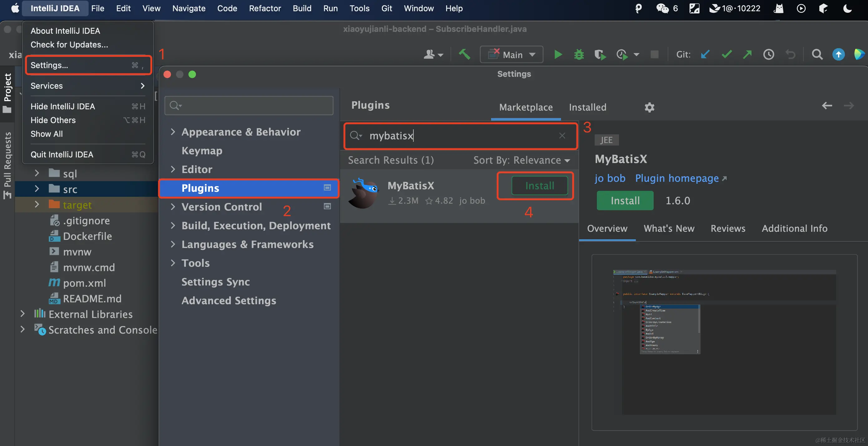Start debugging with the bug icon
Image resolution: width=868 pixels, height=446 pixels.
[579, 54]
